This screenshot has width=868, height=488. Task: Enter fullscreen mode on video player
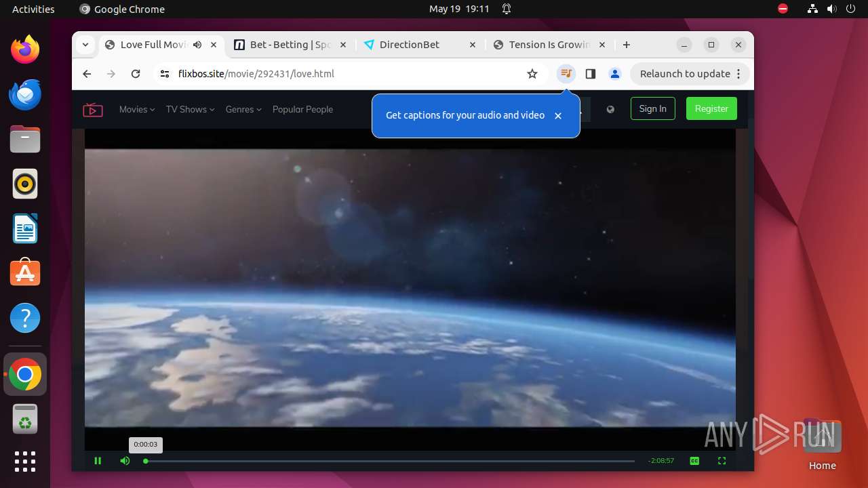tap(722, 461)
